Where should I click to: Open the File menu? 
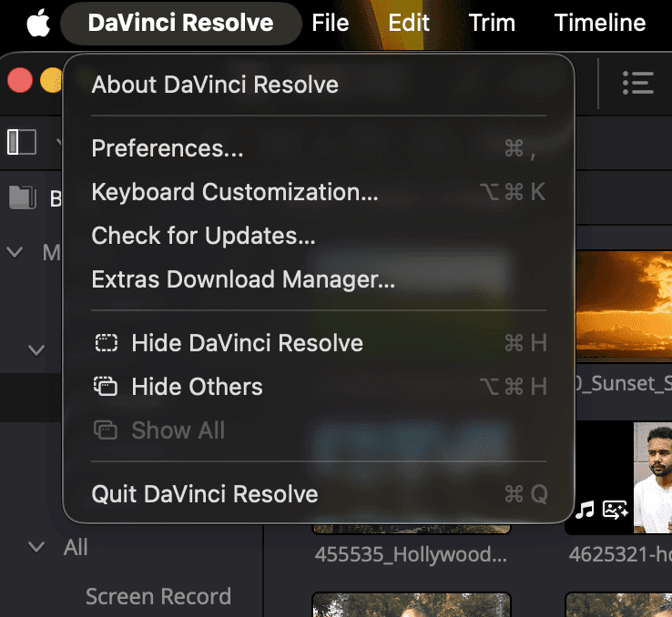pyautogui.click(x=330, y=23)
